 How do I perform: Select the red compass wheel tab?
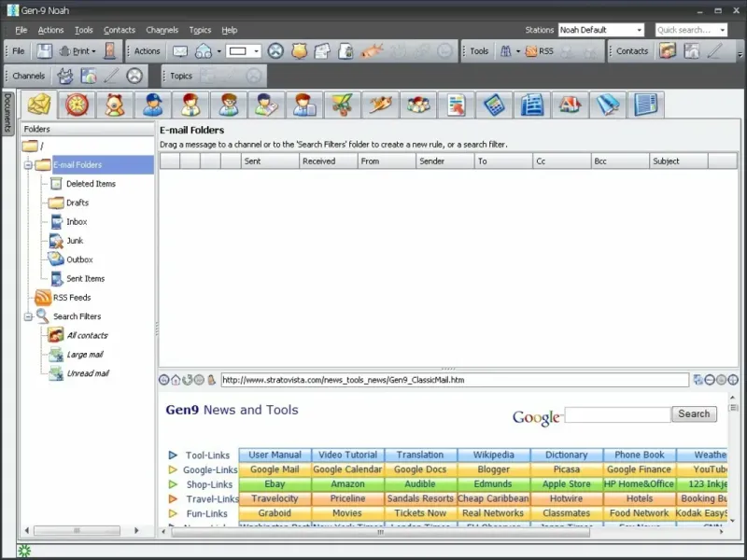point(77,105)
